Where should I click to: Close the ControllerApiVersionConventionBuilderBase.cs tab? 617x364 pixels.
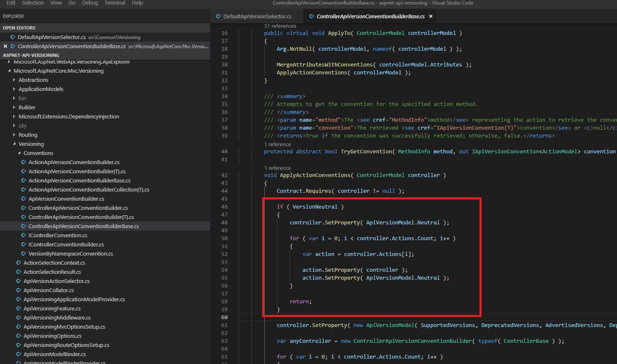[x=431, y=16]
